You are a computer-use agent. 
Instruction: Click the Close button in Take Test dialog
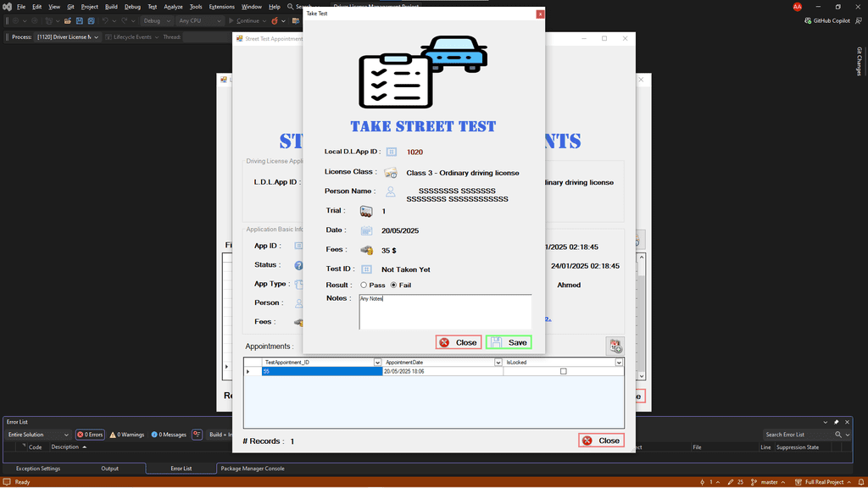pyautogui.click(x=459, y=342)
